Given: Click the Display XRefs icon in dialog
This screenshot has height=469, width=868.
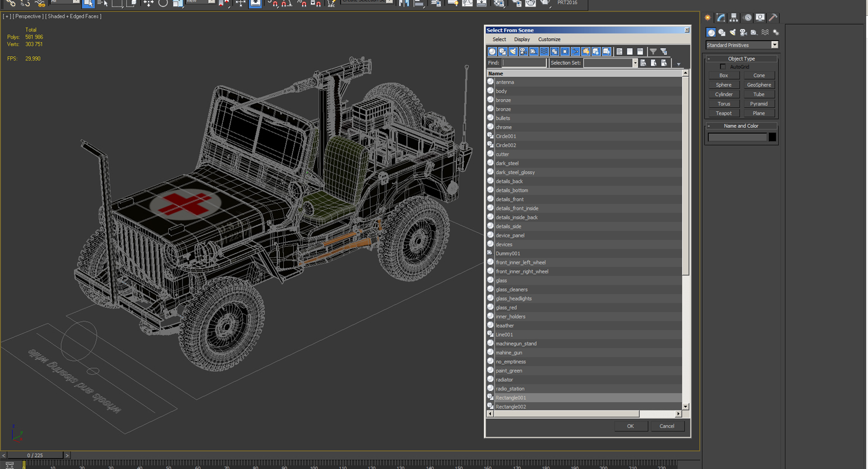Looking at the screenshot, I should (565, 52).
